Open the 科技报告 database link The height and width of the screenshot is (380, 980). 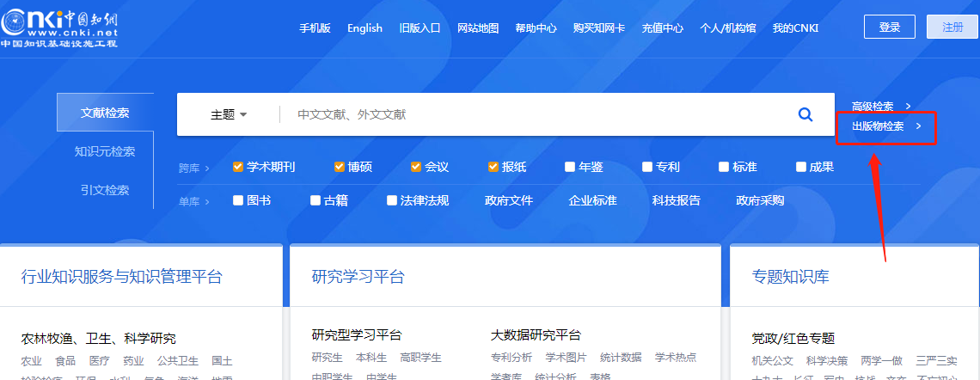click(x=677, y=200)
